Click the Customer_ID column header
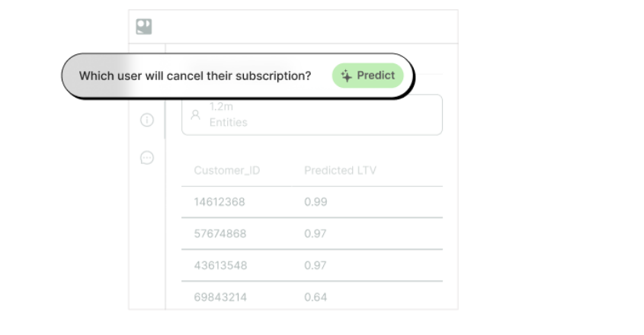 coord(226,171)
